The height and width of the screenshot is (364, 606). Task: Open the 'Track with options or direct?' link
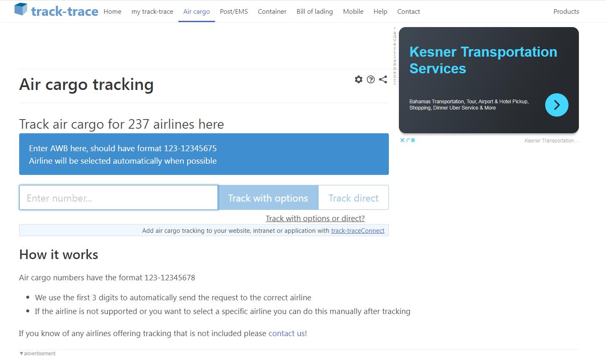click(x=315, y=218)
